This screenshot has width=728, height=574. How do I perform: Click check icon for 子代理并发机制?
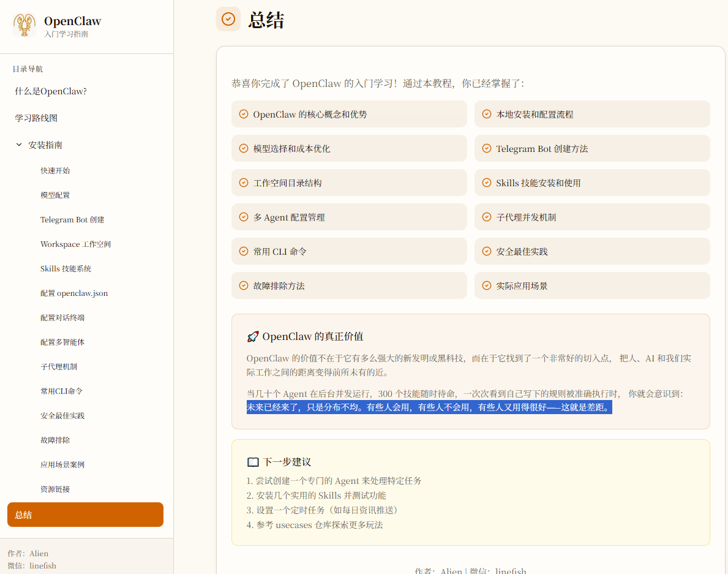(487, 217)
